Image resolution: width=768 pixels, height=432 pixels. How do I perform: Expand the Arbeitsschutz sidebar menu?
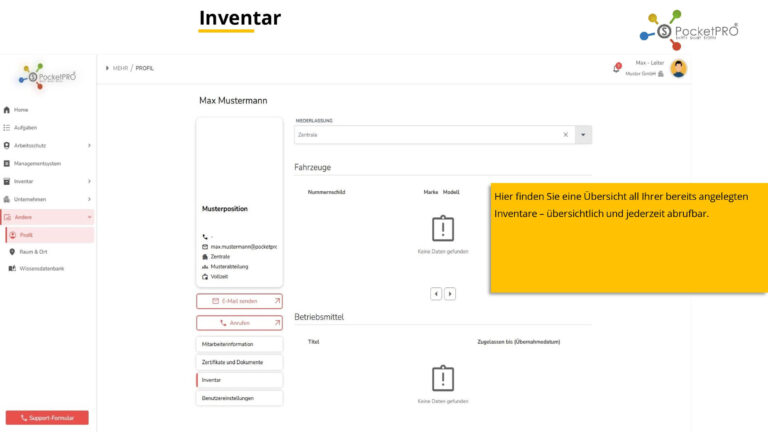click(89, 145)
